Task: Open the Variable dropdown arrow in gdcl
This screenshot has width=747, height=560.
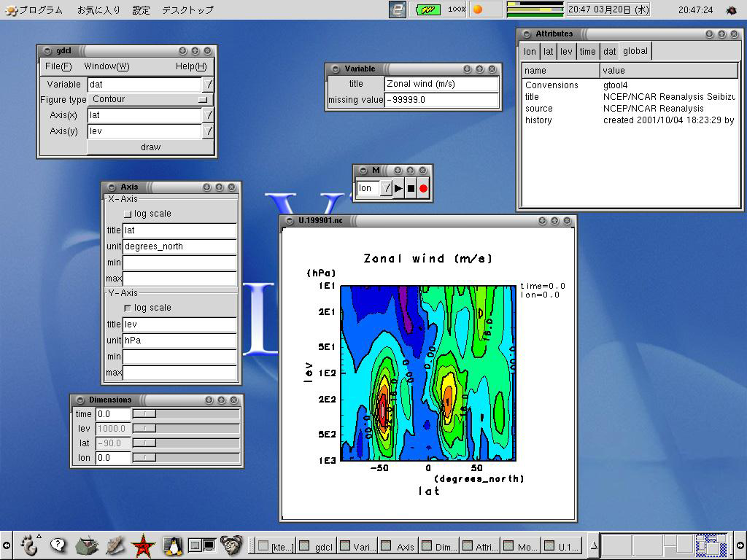Action: pos(208,85)
